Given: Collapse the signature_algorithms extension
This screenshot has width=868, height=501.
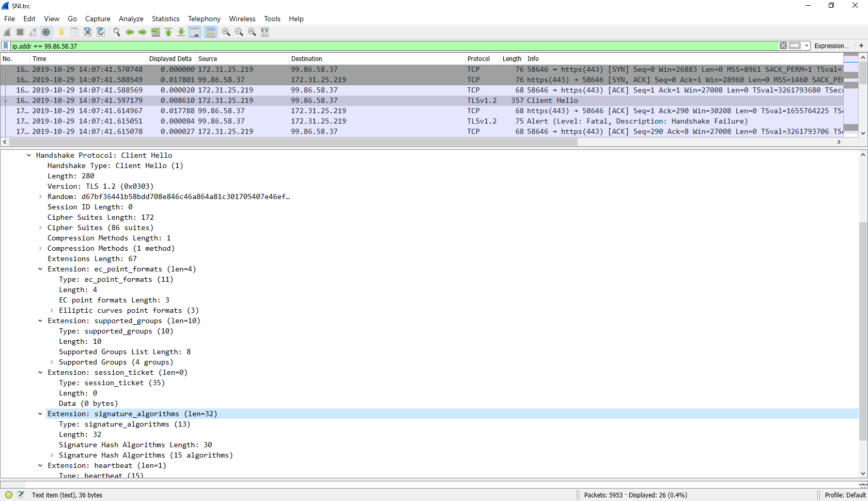Looking at the screenshot, I should click(x=40, y=414).
